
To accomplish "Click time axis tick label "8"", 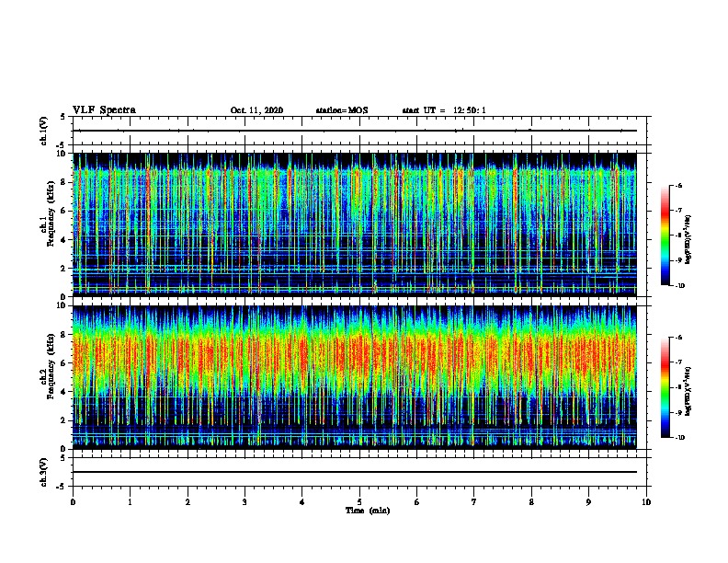I will (x=531, y=502).
